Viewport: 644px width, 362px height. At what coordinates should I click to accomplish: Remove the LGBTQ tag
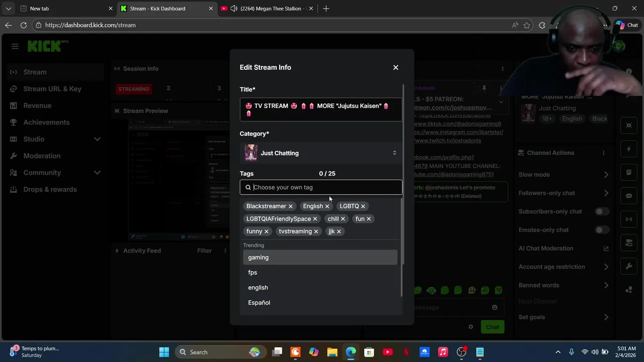point(363,207)
